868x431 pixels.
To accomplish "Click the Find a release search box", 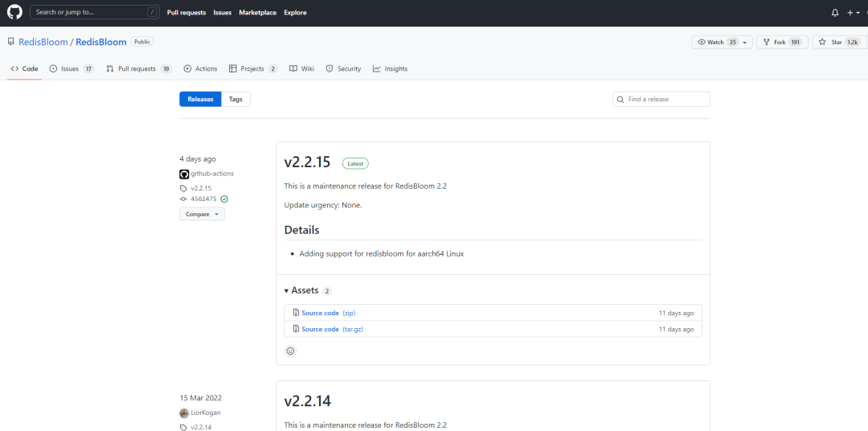I will 661,99.
